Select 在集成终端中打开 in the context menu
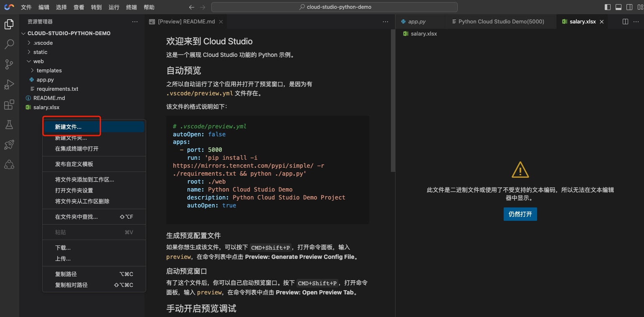 tap(94, 148)
